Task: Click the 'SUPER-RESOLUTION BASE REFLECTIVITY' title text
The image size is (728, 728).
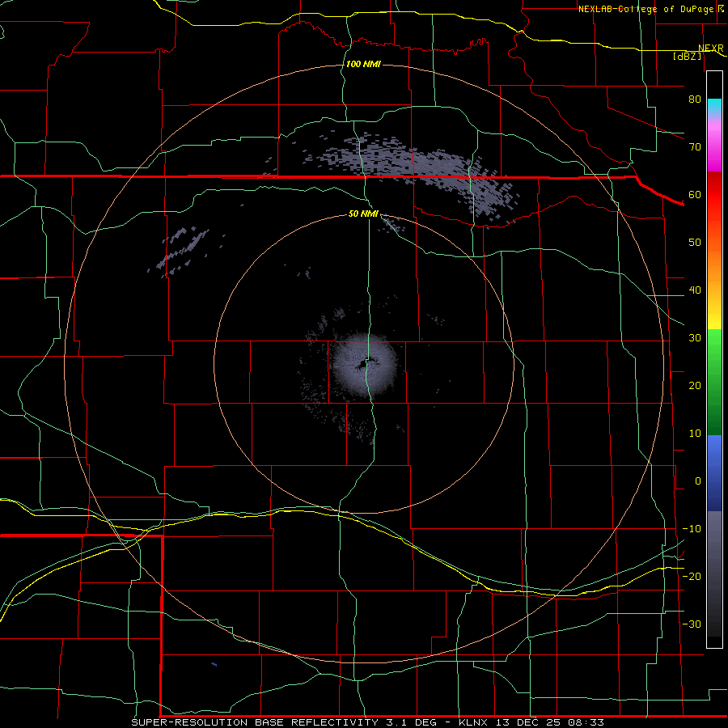Action: point(255,722)
